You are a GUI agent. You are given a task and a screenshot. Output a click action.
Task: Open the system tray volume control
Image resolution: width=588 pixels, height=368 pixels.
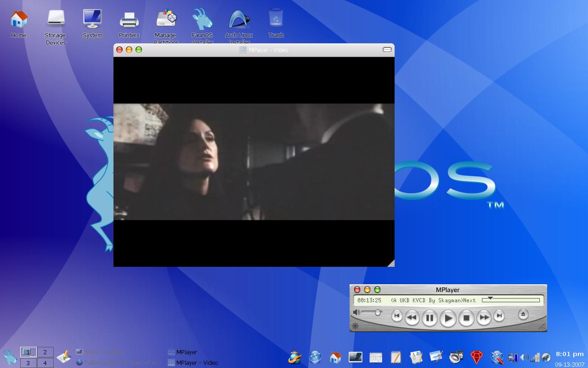point(524,357)
